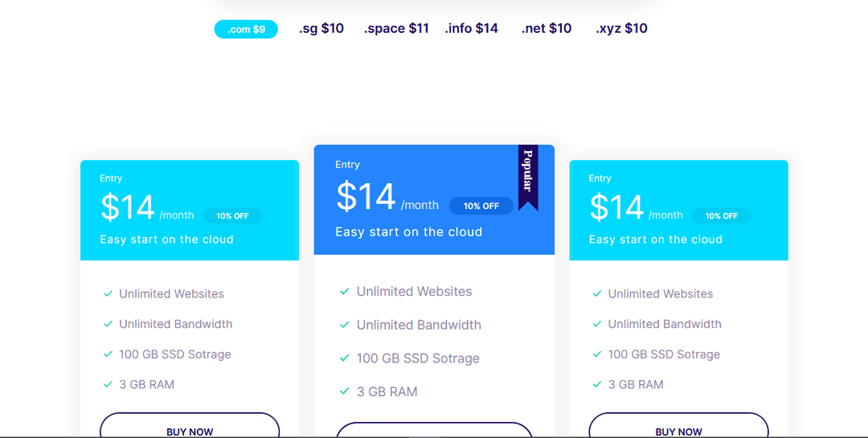Click checkmark beside Unlimited Websites in middle card

[344, 291]
